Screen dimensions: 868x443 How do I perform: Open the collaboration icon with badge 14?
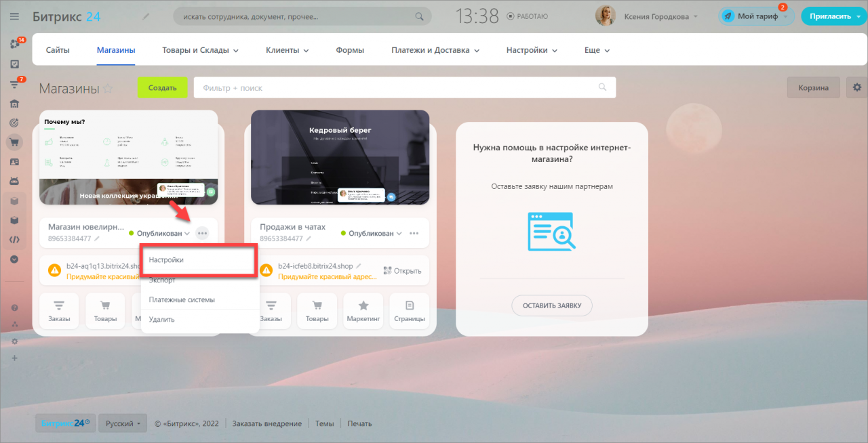point(15,44)
